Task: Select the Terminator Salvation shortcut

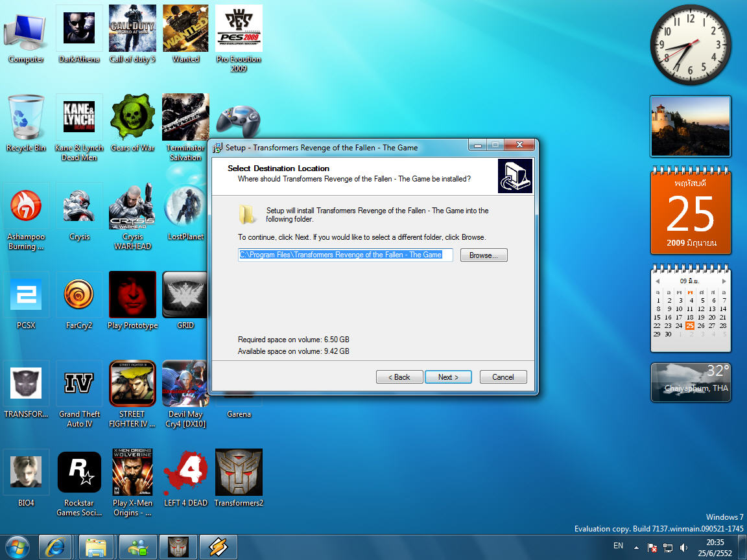Action: click(185, 128)
